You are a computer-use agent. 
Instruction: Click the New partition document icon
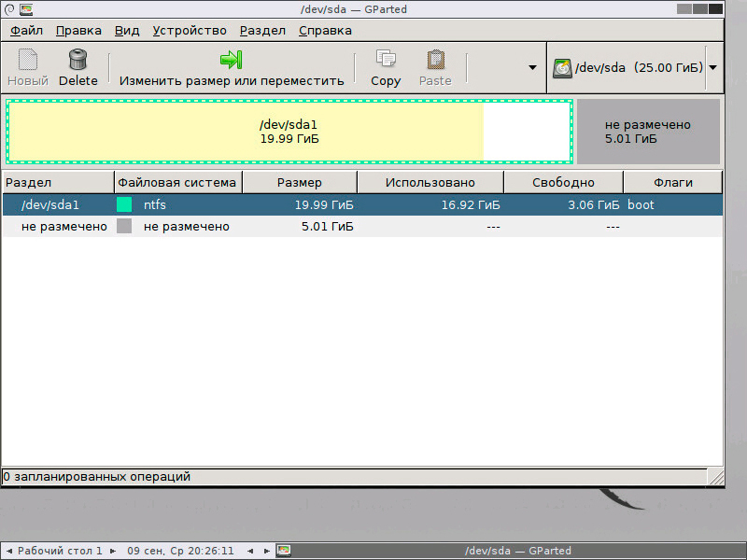pyautogui.click(x=28, y=60)
